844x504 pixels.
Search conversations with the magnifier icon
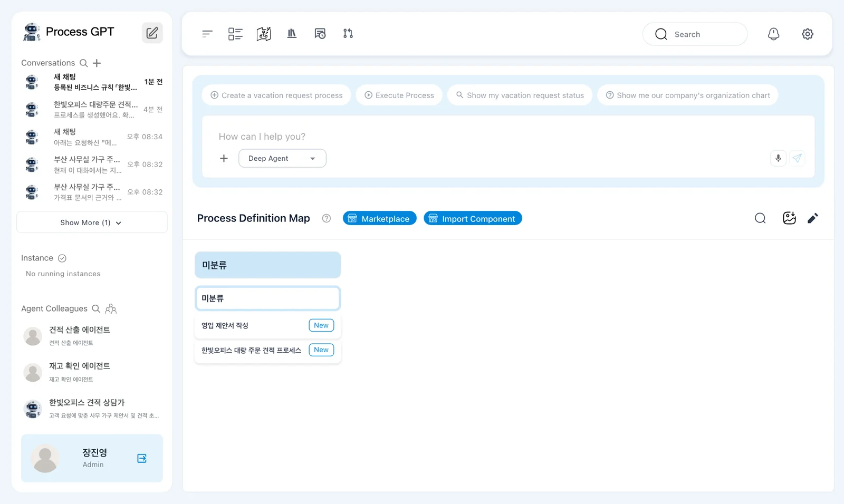pos(83,63)
